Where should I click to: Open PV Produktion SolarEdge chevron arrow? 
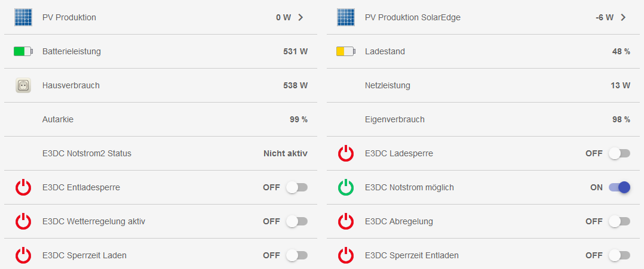click(x=623, y=17)
